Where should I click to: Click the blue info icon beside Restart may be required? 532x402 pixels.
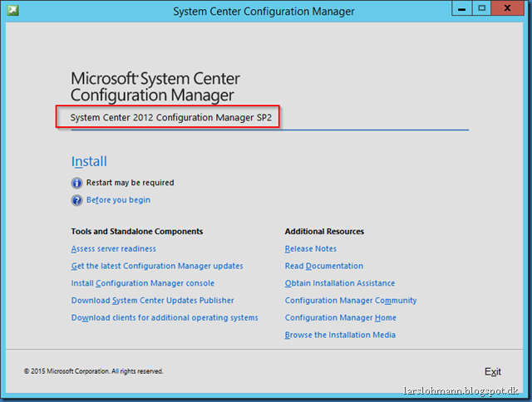tap(76, 183)
